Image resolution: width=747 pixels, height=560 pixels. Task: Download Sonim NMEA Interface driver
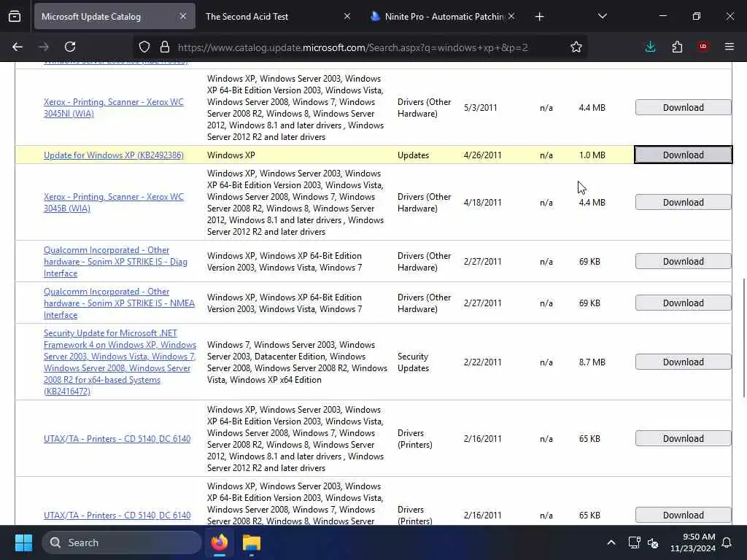[683, 303]
